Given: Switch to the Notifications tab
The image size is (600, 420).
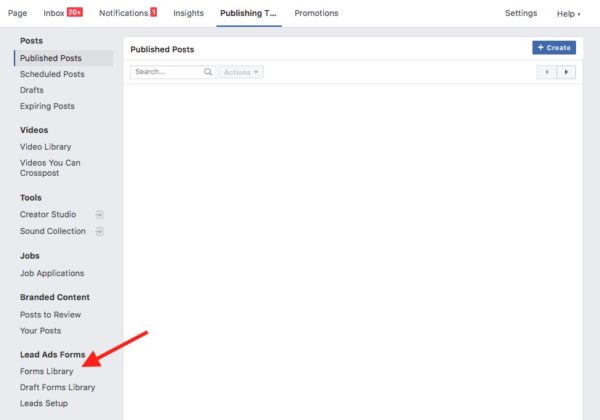Looking at the screenshot, I should tap(123, 13).
